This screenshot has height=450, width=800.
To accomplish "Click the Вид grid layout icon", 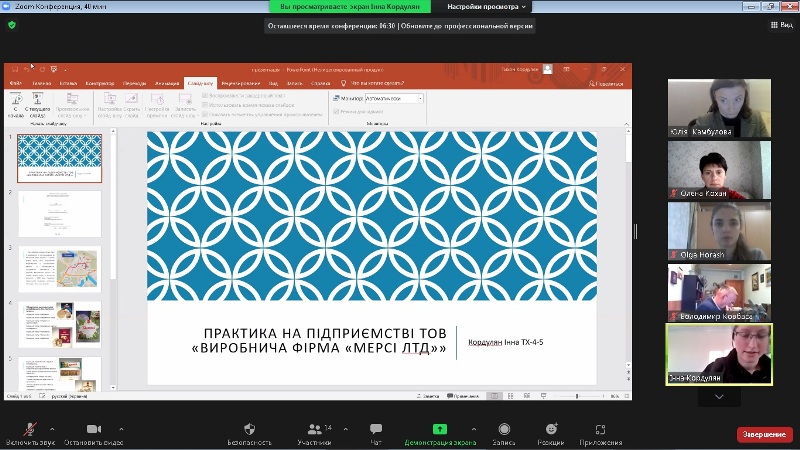I will (774, 24).
